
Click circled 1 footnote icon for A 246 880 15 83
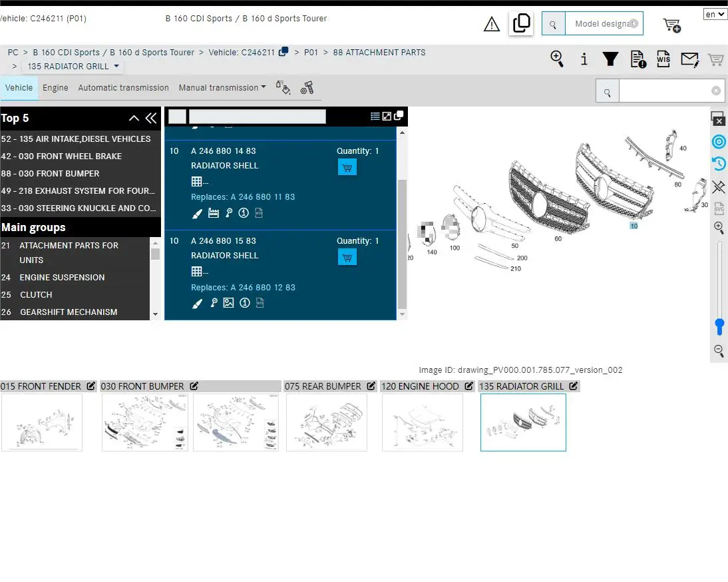[x=245, y=303]
